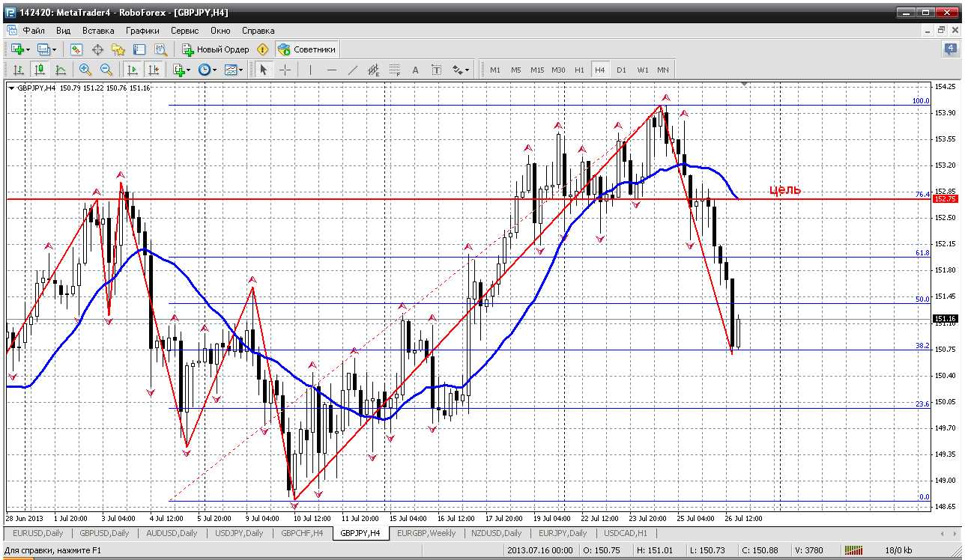965x560 pixels.
Task: Switch timeframe to M5
Action: [516, 70]
